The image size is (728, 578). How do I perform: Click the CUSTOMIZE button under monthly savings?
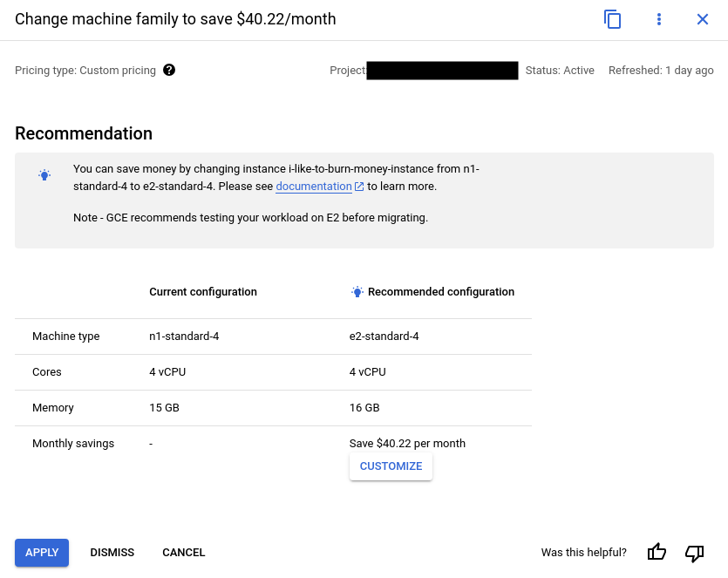pos(391,466)
